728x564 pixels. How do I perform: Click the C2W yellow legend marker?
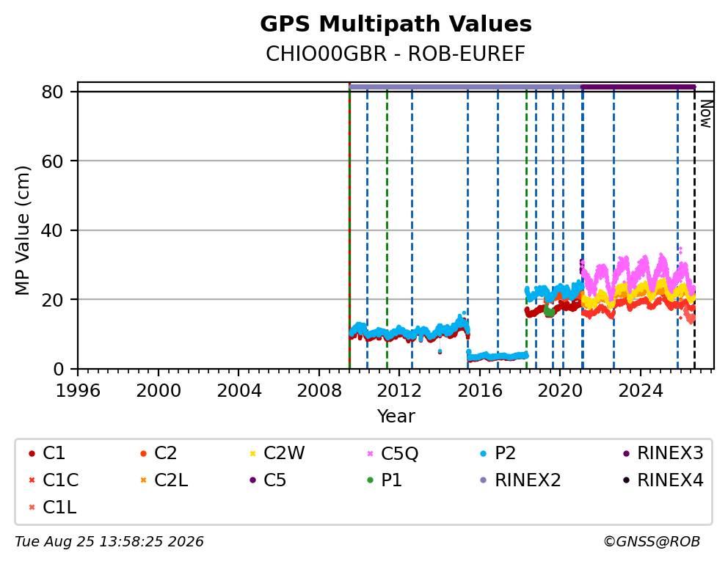click(252, 453)
